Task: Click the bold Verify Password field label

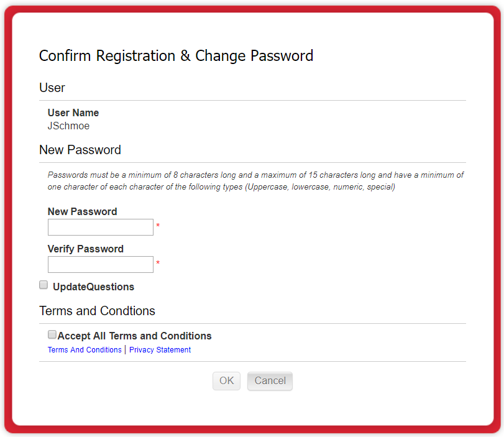Action: click(x=85, y=249)
